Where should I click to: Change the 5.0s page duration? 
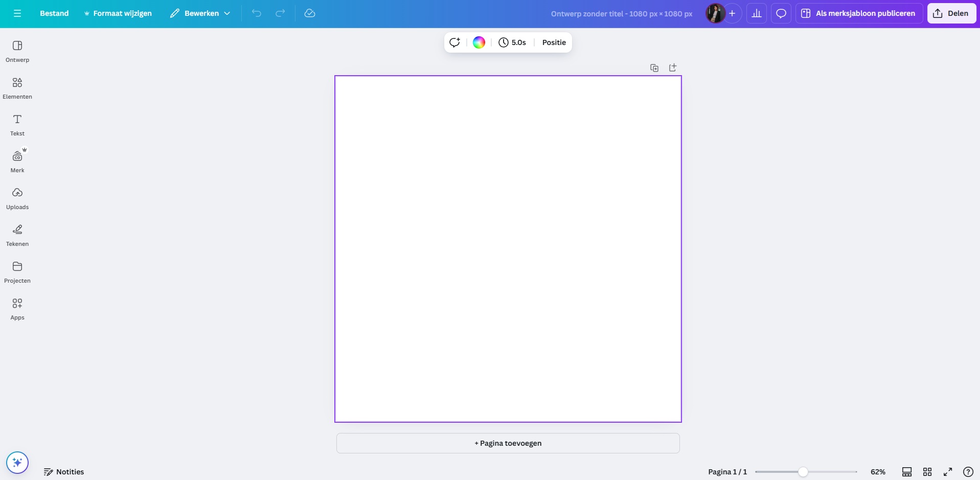click(512, 42)
